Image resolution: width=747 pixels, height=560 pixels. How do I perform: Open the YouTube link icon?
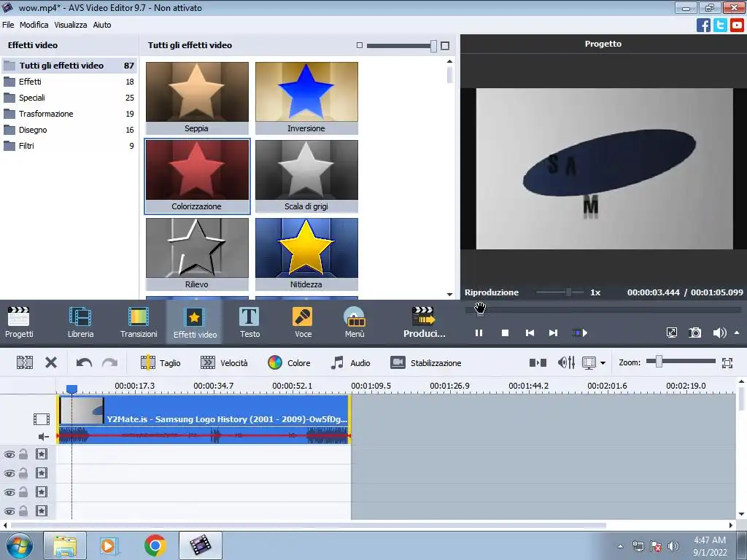click(x=737, y=26)
